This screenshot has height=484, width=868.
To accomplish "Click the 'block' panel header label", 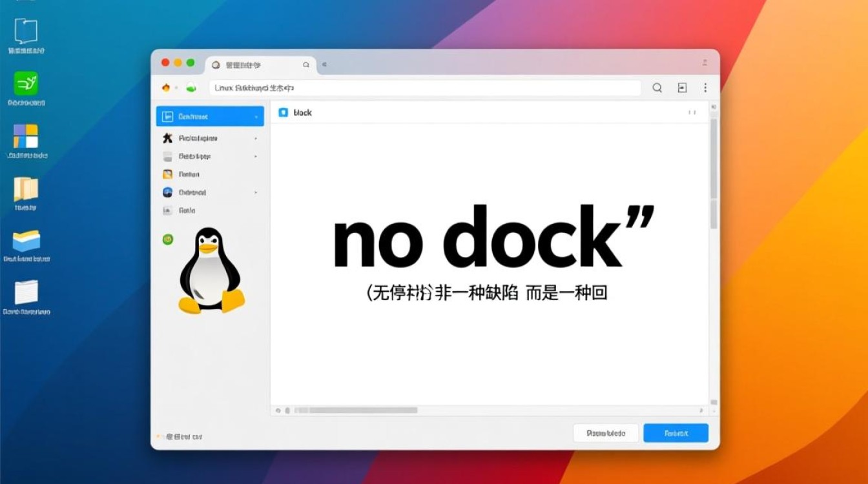I will pos(304,112).
